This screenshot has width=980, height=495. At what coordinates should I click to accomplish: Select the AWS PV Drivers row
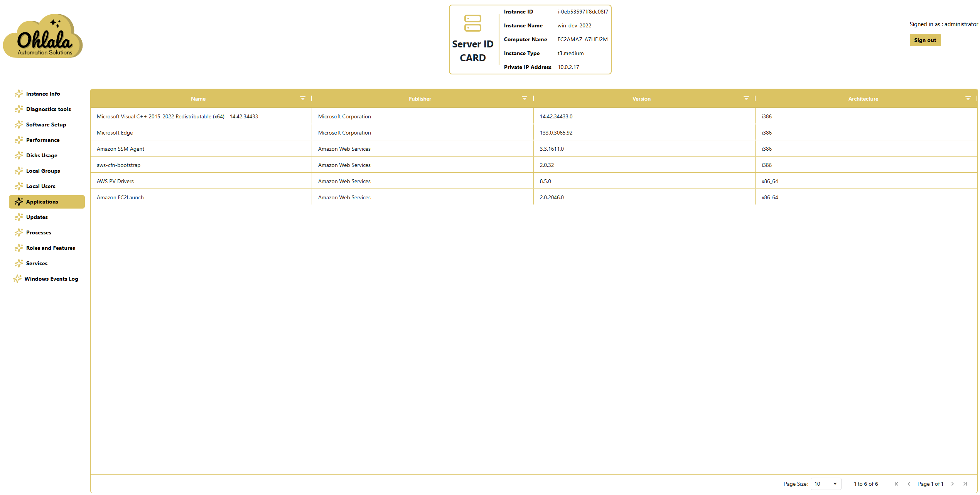(x=534, y=181)
